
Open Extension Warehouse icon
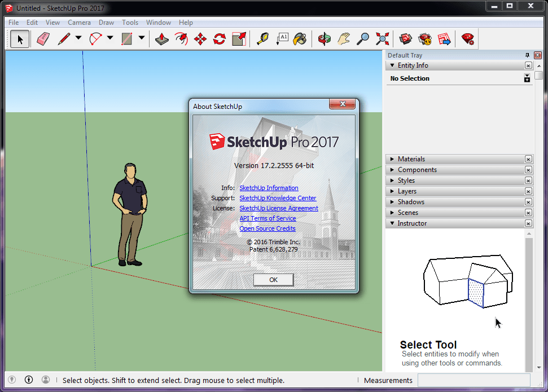tap(425, 39)
